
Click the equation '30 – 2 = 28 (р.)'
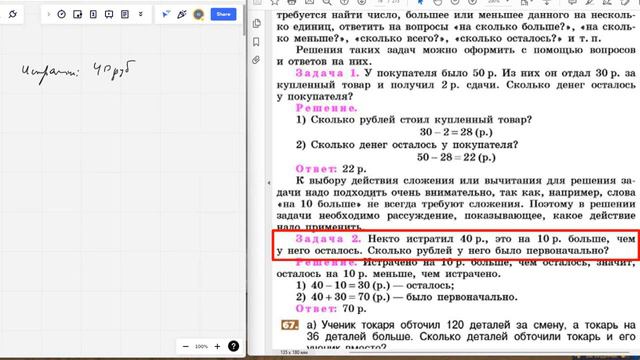(x=456, y=132)
